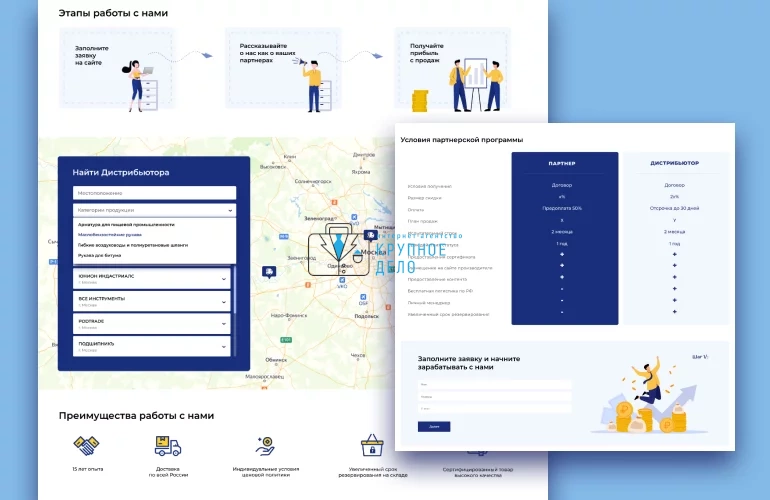The image size is (770, 500).
Task: Open the 'Заполните заявку на сайте' step card
Action: coord(116,68)
